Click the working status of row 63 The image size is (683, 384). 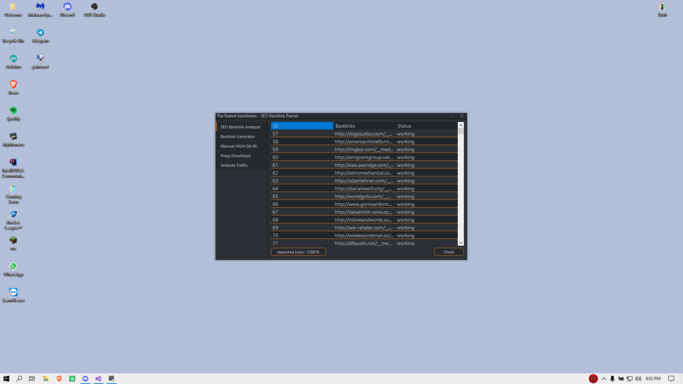(406, 181)
